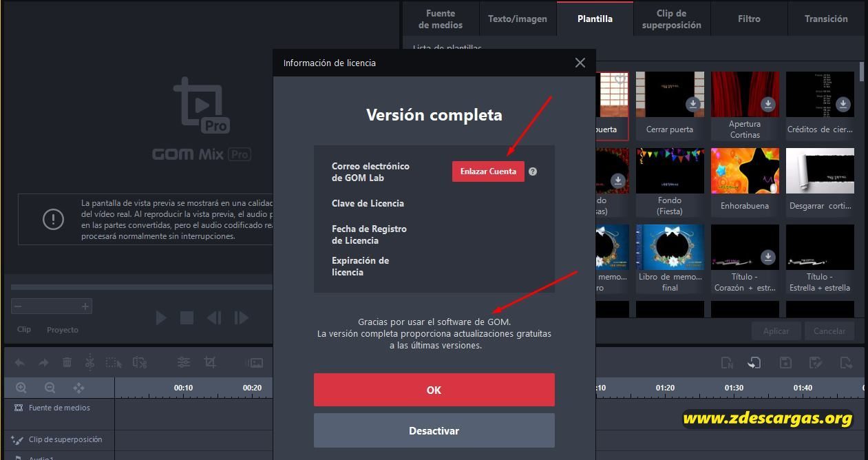
Task: Zoom out the timeline with magnifier minus
Action: [50, 388]
